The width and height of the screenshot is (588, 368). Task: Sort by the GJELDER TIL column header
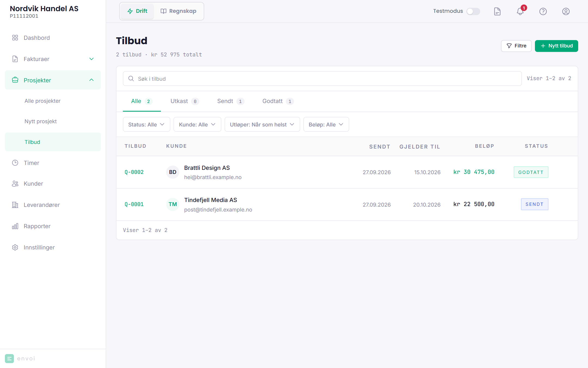click(x=420, y=147)
